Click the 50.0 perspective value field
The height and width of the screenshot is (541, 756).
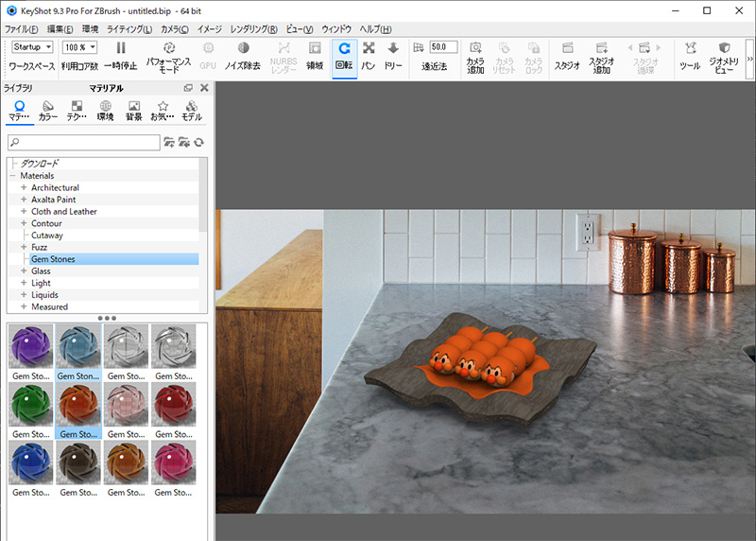tap(443, 47)
